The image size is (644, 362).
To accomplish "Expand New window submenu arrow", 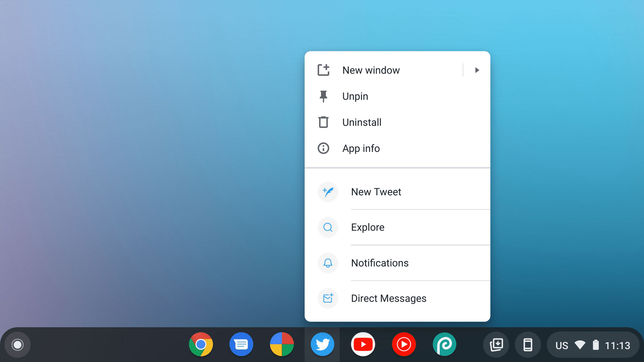I will pos(477,70).
